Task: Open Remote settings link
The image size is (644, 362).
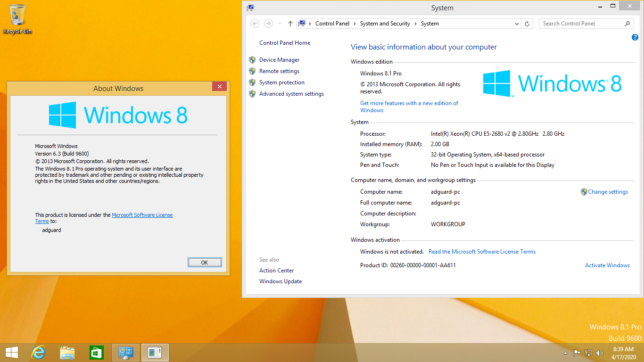Action: [279, 71]
